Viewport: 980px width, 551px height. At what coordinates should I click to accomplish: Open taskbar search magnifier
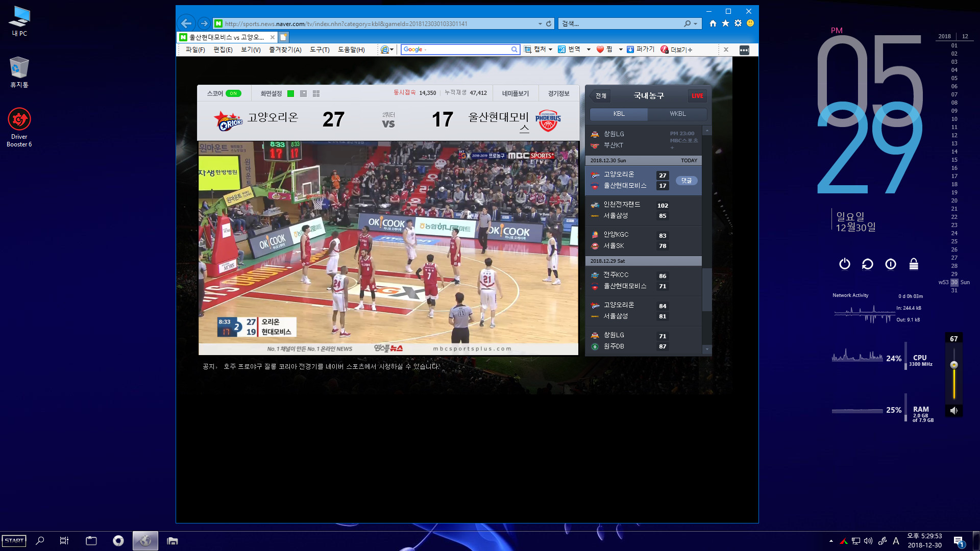40,541
